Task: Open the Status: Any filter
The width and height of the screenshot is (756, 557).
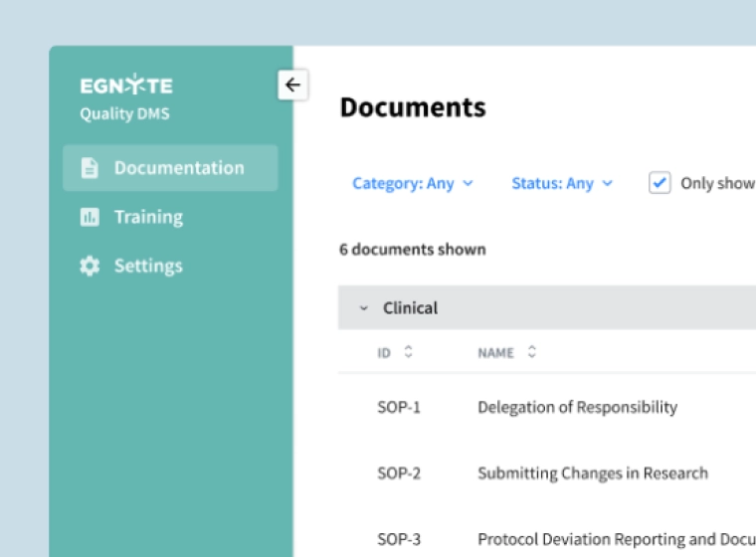Action: tap(561, 183)
